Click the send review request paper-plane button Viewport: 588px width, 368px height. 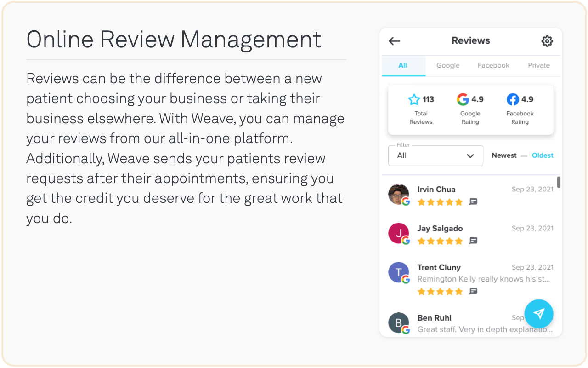tap(539, 314)
